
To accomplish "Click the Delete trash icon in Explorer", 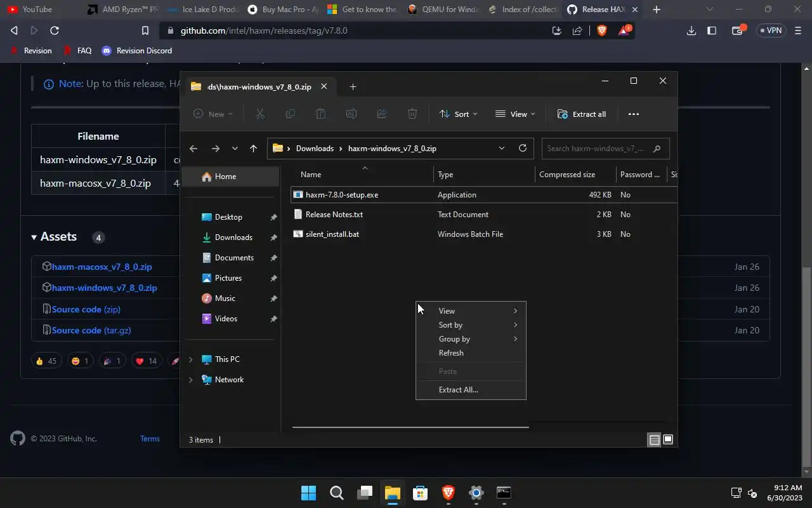I will (412, 114).
